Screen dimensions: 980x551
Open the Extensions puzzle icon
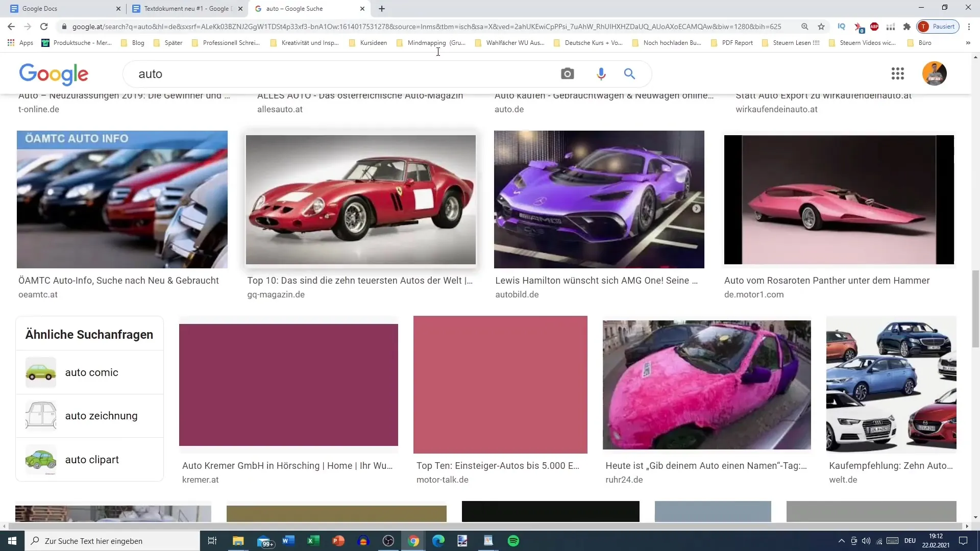(906, 27)
